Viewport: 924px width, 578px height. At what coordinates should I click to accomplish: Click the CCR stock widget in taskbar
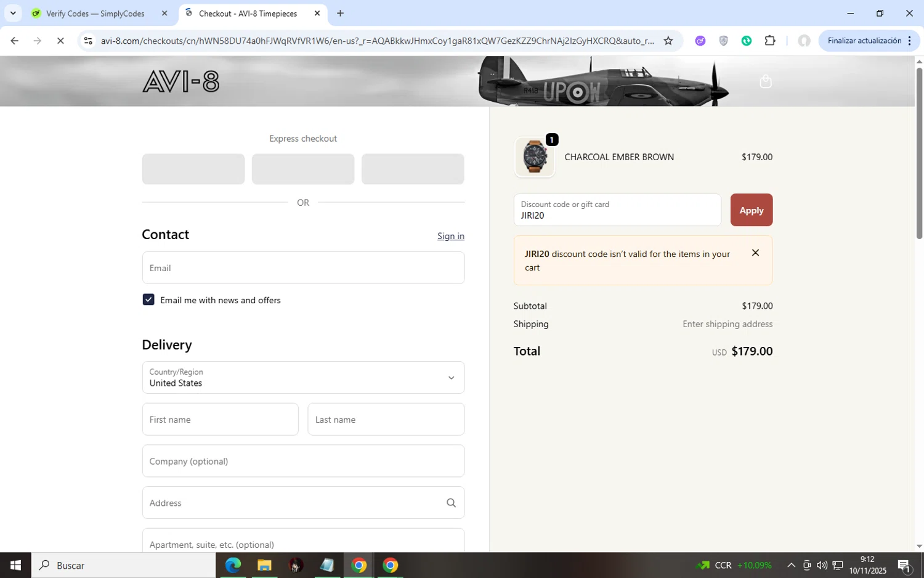[x=734, y=565]
